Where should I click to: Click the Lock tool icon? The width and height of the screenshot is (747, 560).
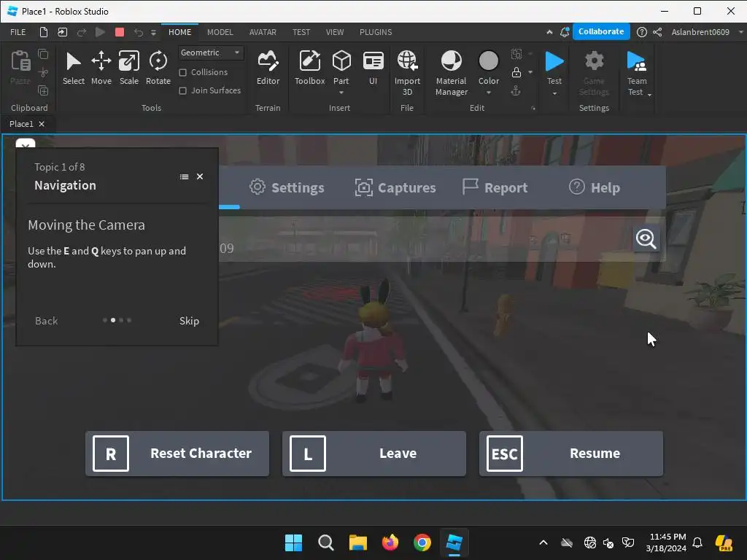pos(516,72)
